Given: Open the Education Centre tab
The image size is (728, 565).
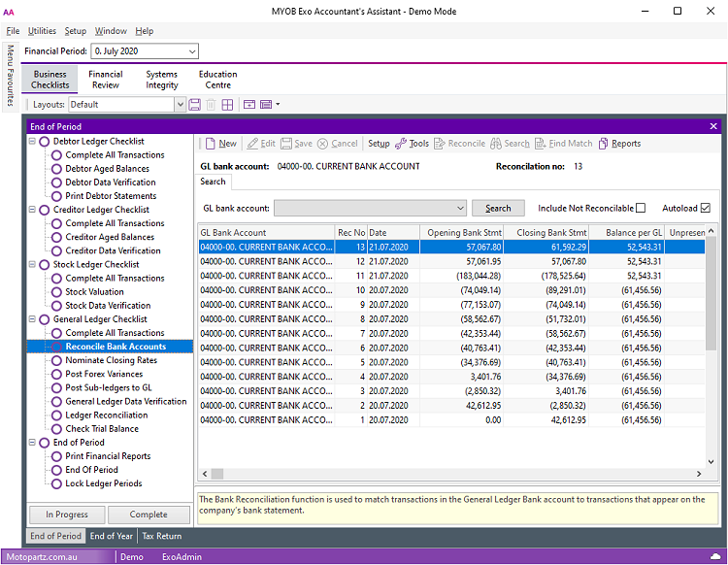Looking at the screenshot, I should (x=217, y=80).
